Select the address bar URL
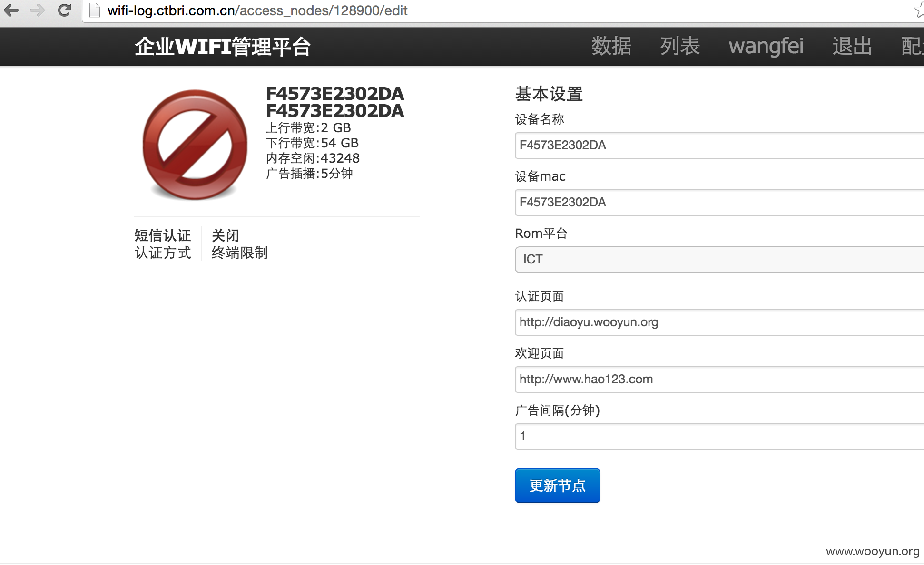This screenshot has width=924, height=565. point(257,10)
